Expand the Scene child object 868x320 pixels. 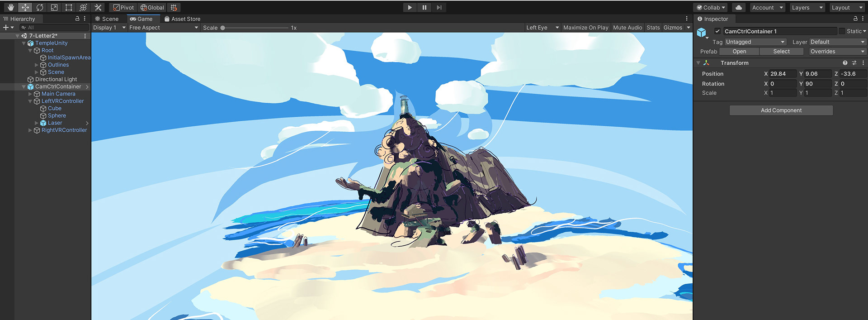(x=37, y=72)
